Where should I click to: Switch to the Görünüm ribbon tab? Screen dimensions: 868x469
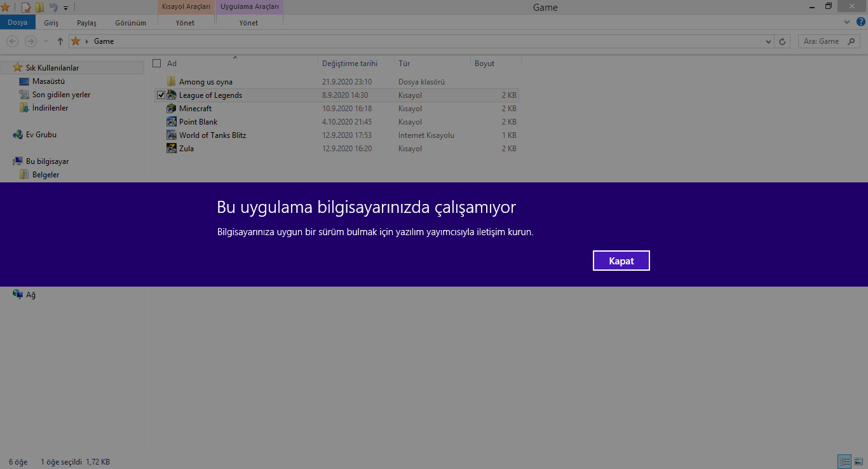click(x=131, y=23)
